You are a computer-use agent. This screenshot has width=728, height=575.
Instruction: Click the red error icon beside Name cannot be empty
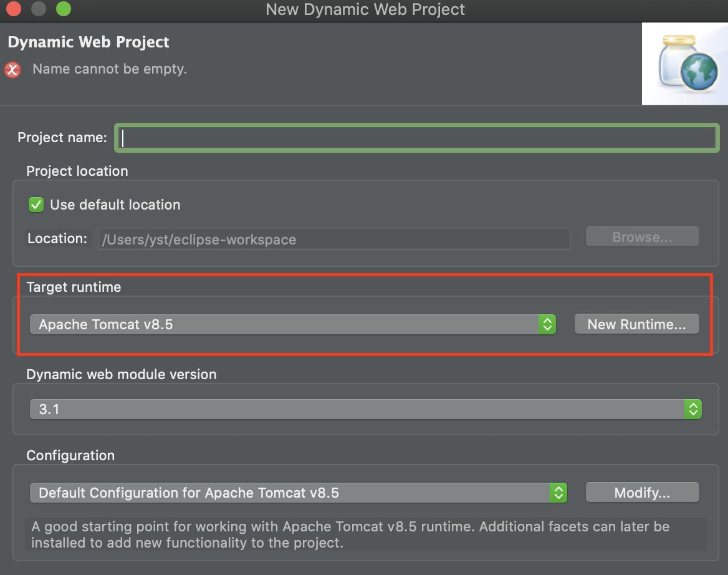pos(12,70)
